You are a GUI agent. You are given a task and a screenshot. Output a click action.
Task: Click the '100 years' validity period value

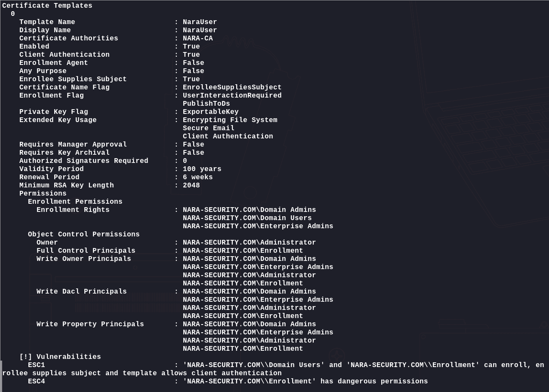(202, 169)
